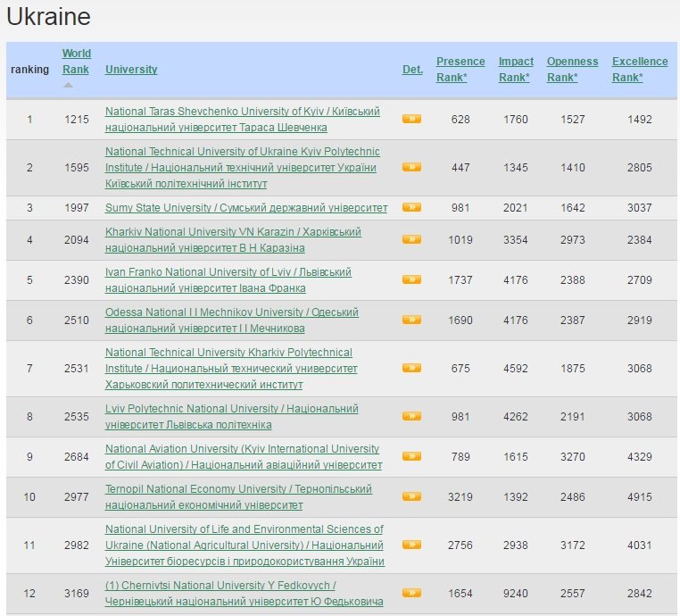Click details arrow icon for Sumy State University
The height and width of the screenshot is (616, 680).
click(411, 207)
